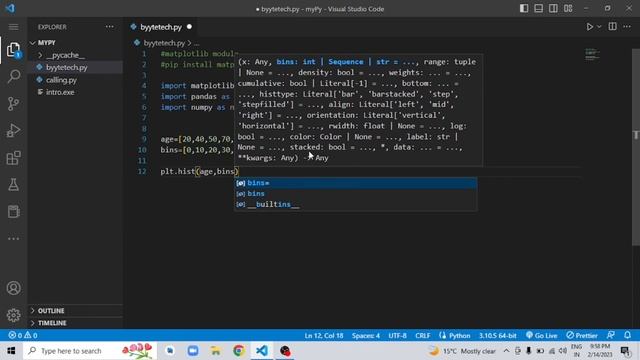640x360 pixels.
Task: Select 'bins' autocomplete suggestion
Action: tap(355, 193)
